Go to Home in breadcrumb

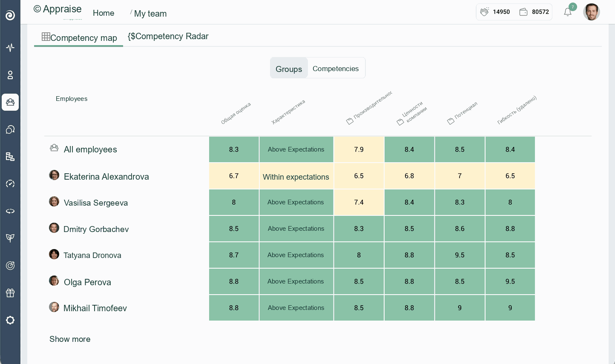[x=103, y=13]
